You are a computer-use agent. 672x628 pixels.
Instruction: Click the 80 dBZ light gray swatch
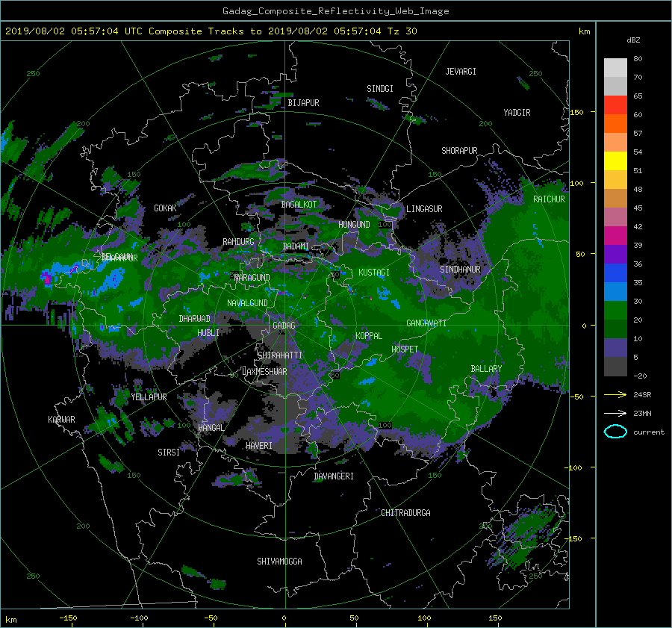pos(615,68)
